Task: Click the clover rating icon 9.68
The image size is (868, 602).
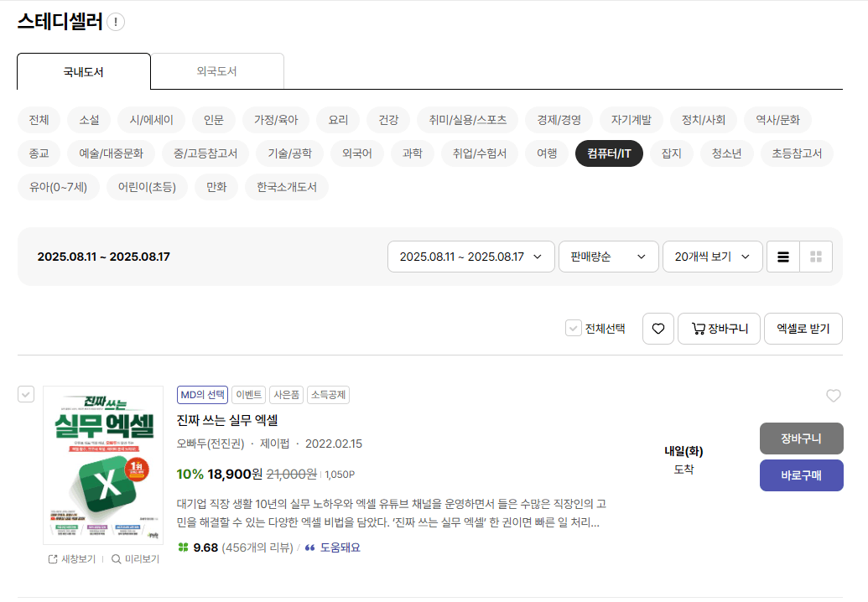Action: 183,548
